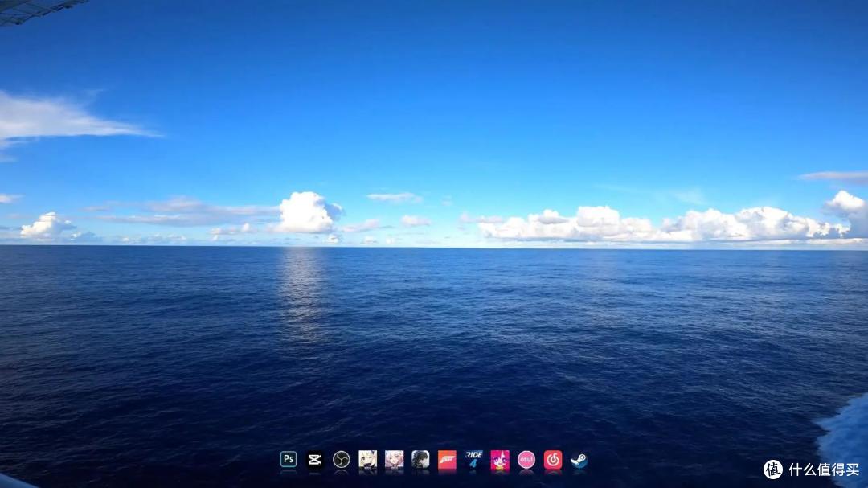
Task: Launch RIDE 4 from the dock
Action: pos(473,459)
